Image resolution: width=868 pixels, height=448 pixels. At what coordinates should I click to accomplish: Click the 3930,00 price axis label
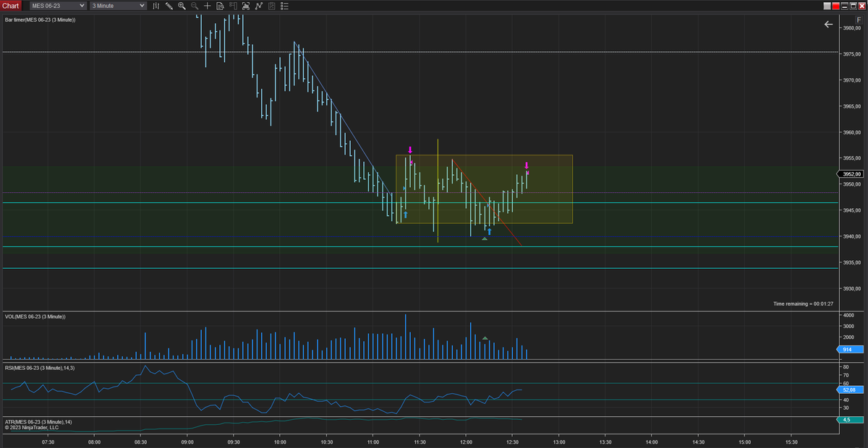tap(851, 288)
